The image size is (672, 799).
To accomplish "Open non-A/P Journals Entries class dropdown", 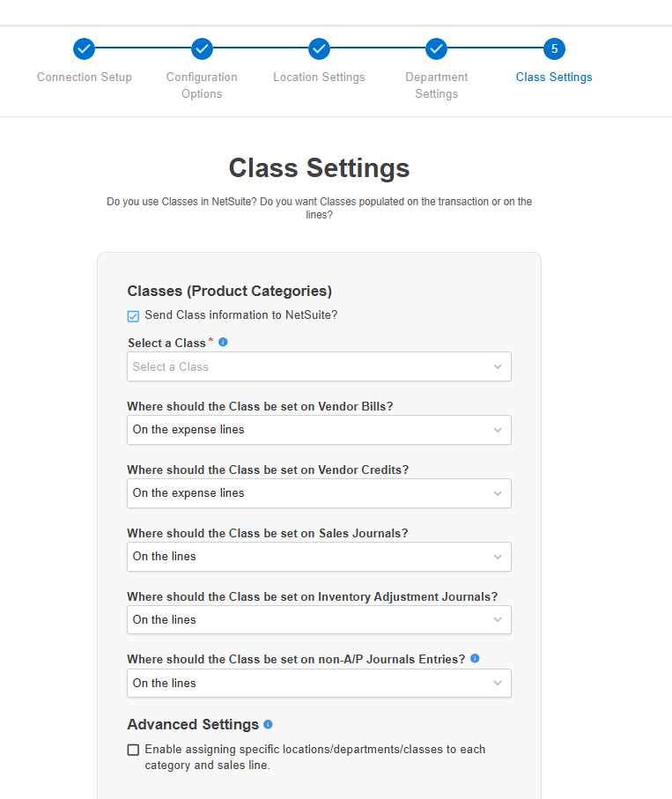I will pos(319,684).
